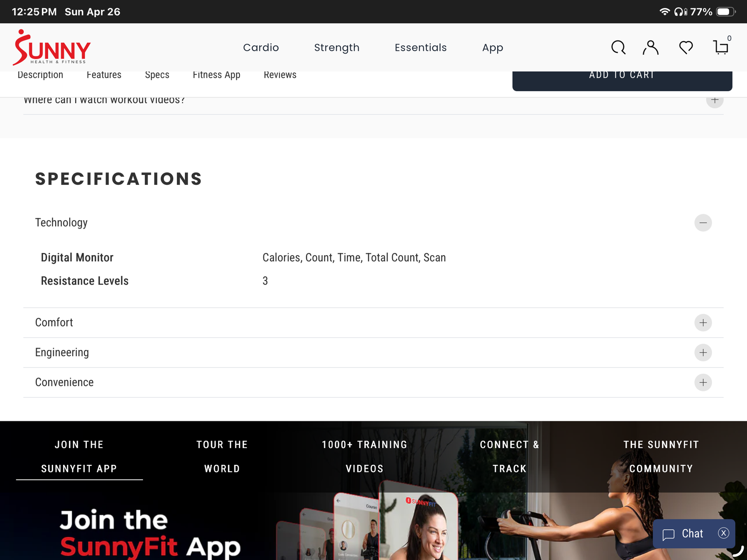This screenshot has width=747, height=560.
Task: Dismiss the Chat widget with X
Action: pyautogui.click(x=723, y=533)
